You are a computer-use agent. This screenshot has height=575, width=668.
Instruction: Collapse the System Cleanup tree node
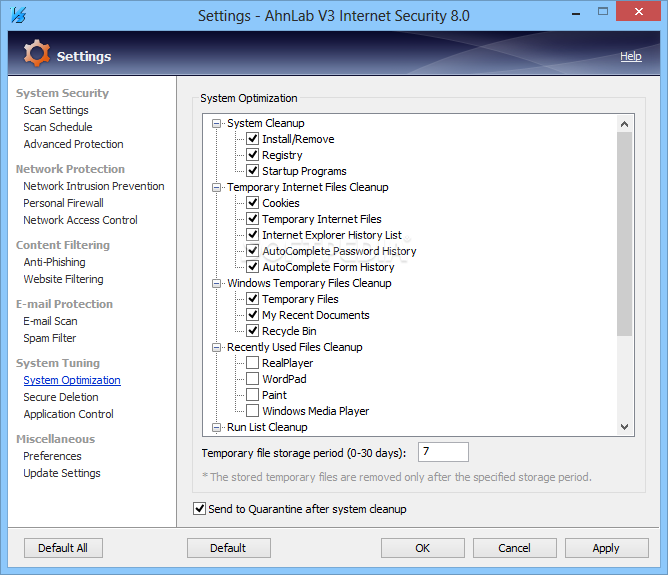pyautogui.click(x=216, y=124)
